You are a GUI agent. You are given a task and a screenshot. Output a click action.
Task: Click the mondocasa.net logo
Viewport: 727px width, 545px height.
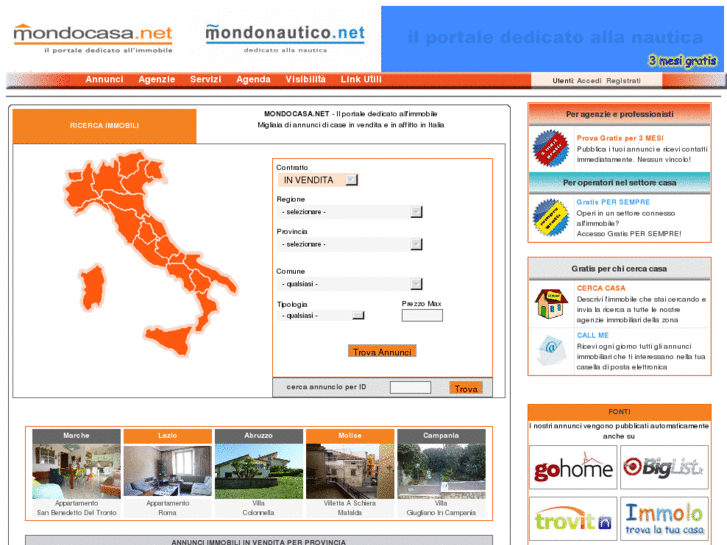click(x=93, y=38)
